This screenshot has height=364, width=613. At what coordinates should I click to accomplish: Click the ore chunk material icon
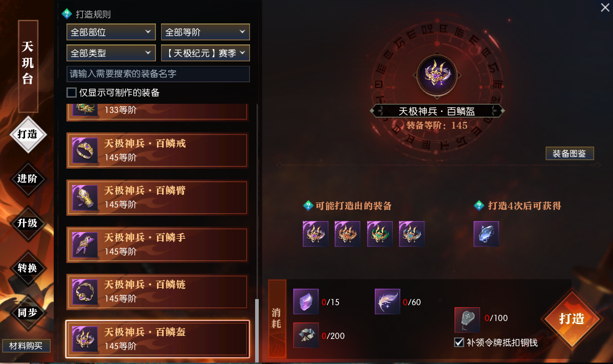point(306,335)
